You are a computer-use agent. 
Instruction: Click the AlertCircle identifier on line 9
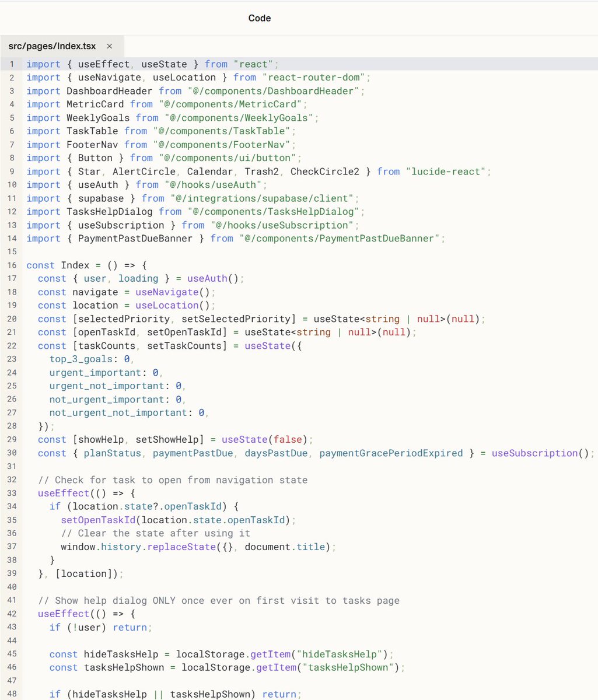(x=144, y=171)
